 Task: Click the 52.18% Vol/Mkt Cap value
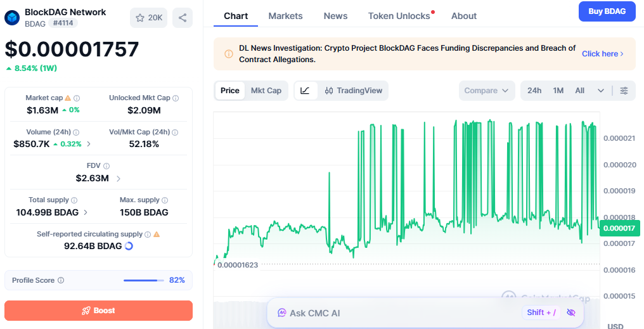click(x=144, y=144)
